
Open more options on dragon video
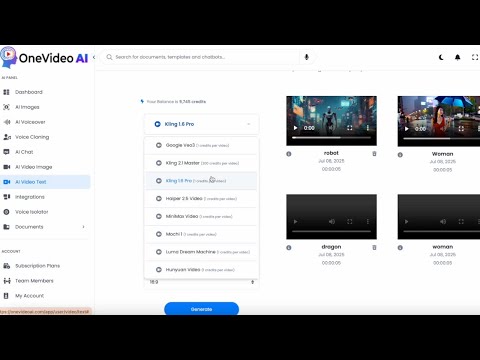coord(368,222)
